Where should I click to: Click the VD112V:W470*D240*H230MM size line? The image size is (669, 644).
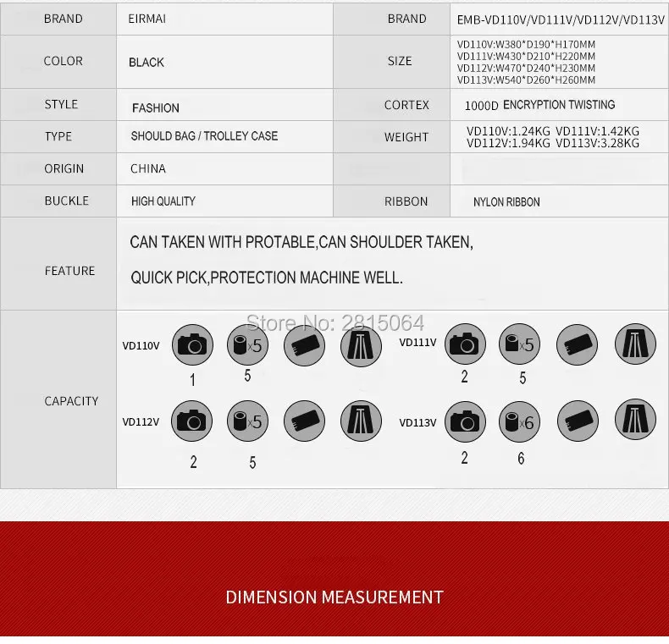pyautogui.click(x=526, y=69)
